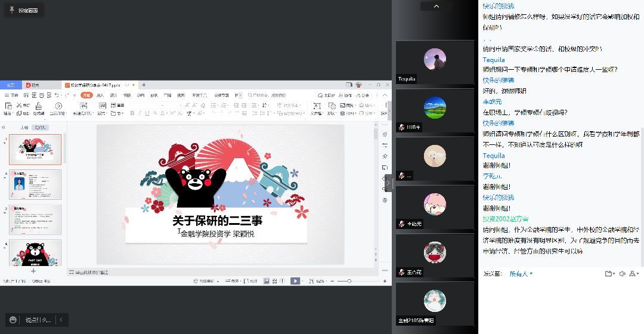Open the 文件 menu
Viewport: 644px width, 334px height.
tap(12, 95)
